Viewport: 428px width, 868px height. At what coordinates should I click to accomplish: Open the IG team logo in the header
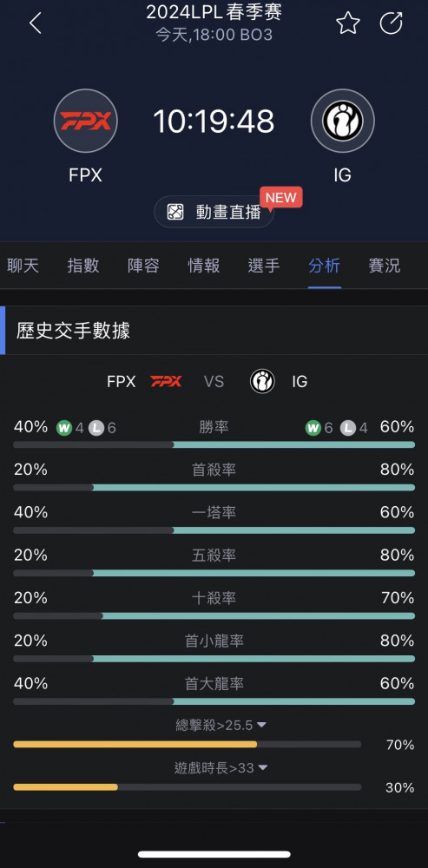coord(342,121)
